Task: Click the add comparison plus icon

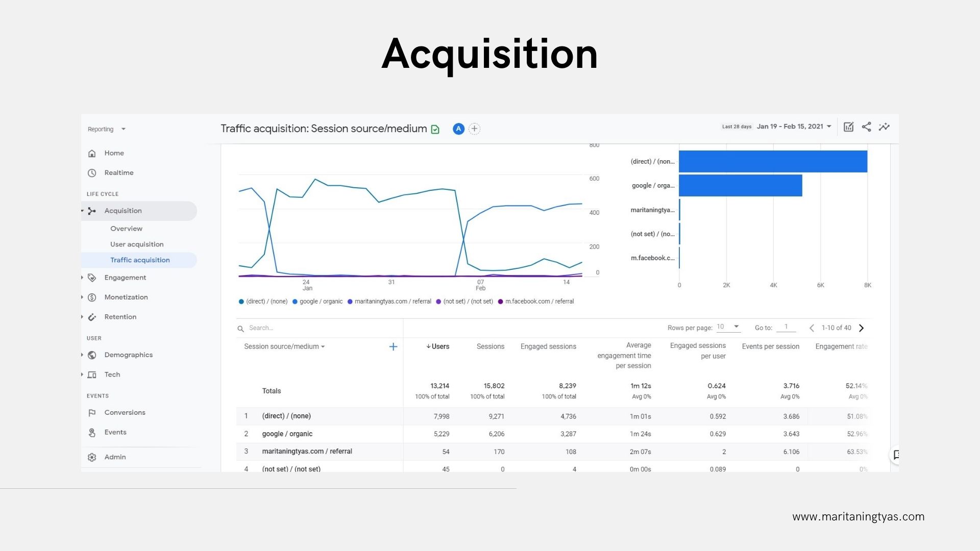Action: click(x=474, y=129)
